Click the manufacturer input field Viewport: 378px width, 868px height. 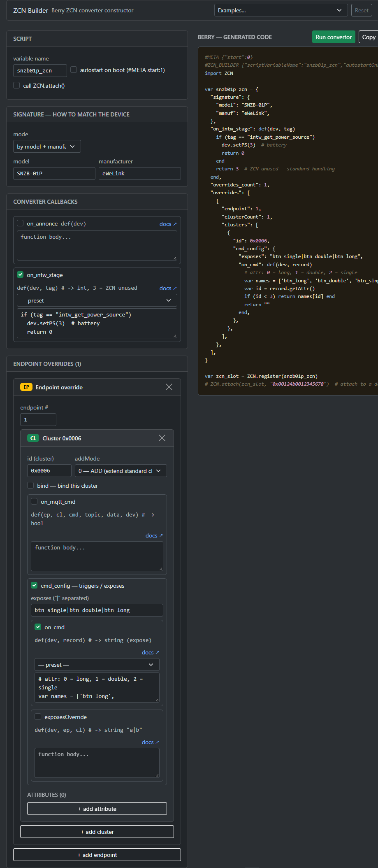140,173
